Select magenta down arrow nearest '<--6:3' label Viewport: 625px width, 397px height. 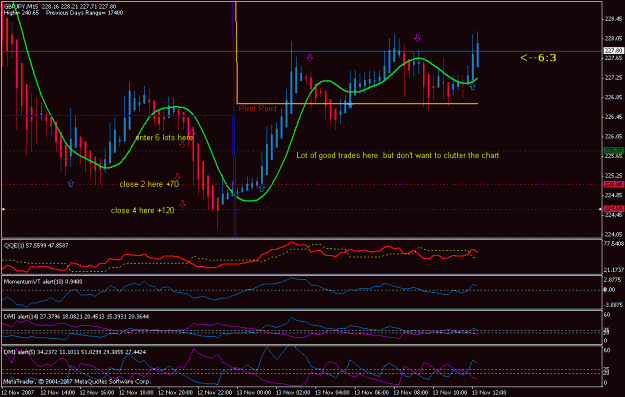click(x=417, y=38)
